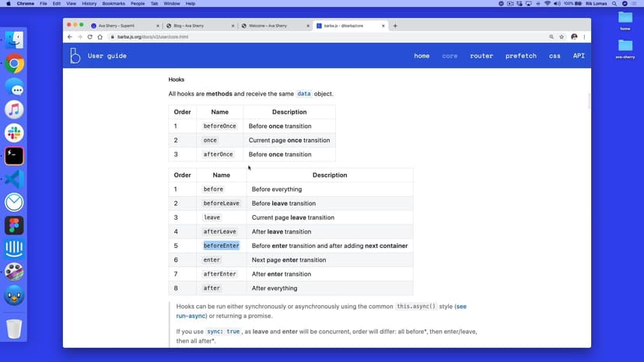Open Visual Studio Code from the dock
The width and height of the screenshot is (644, 362).
[14, 179]
